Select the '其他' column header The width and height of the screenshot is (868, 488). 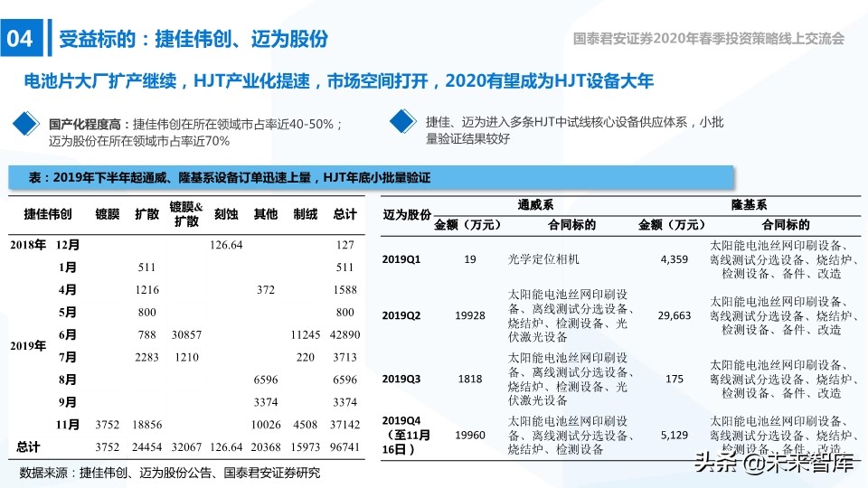[266, 214]
